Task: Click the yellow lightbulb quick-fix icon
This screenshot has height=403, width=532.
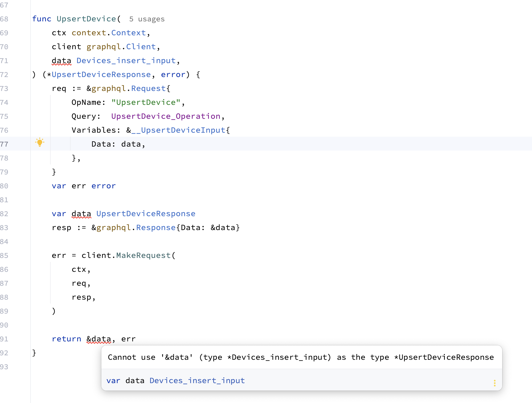Action: click(39, 142)
